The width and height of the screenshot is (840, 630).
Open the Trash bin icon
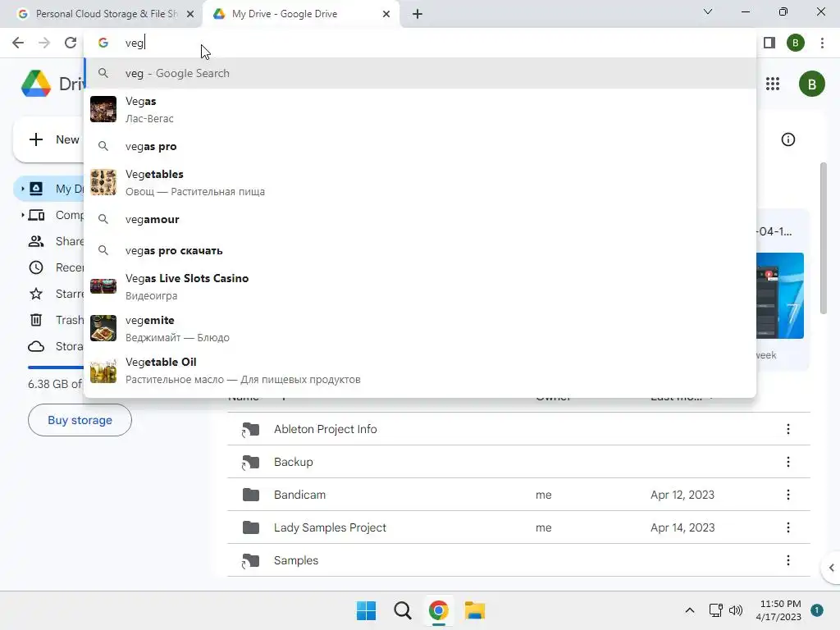(36, 320)
